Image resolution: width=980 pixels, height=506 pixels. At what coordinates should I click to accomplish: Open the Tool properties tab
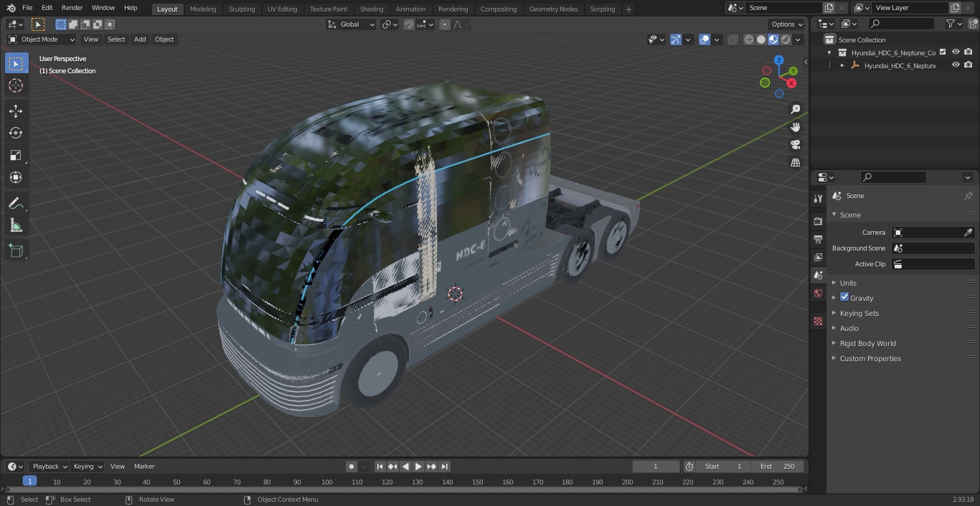coord(818,198)
